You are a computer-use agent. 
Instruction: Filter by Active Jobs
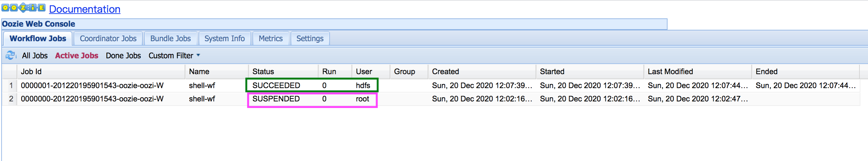pos(76,55)
